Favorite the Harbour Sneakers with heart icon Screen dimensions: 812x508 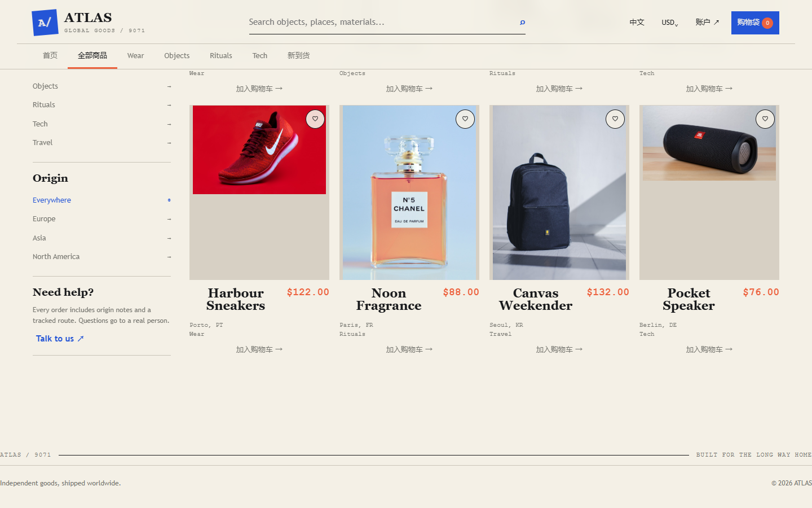point(315,119)
